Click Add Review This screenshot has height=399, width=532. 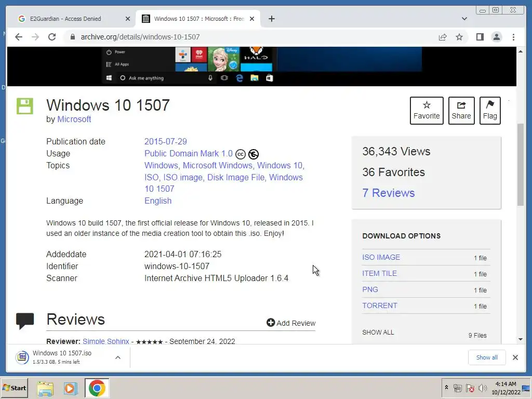(x=291, y=323)
